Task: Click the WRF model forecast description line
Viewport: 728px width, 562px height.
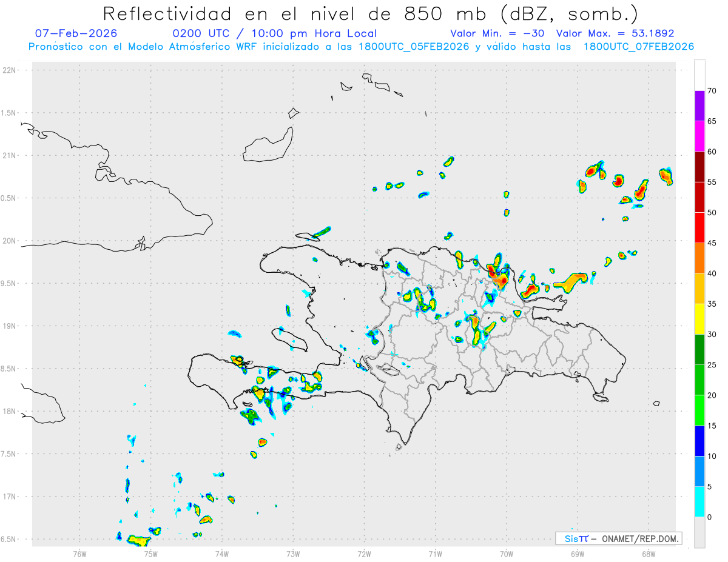Action: 361,47
